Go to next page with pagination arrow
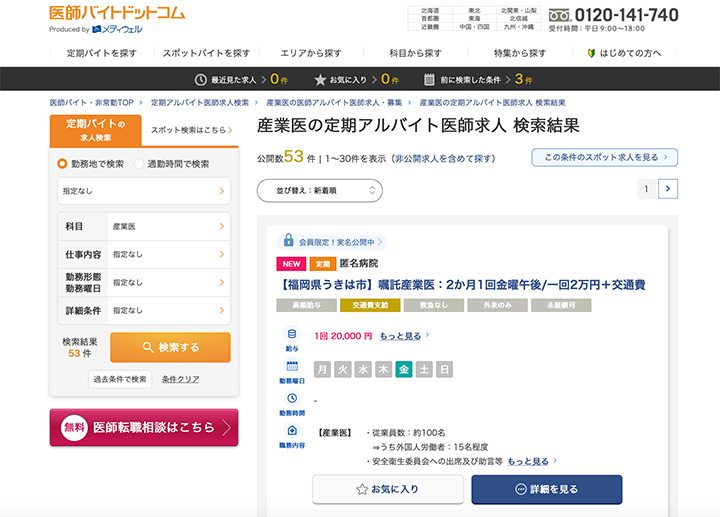The height and width of the screenshot is (517, 720). coord(669,188)
